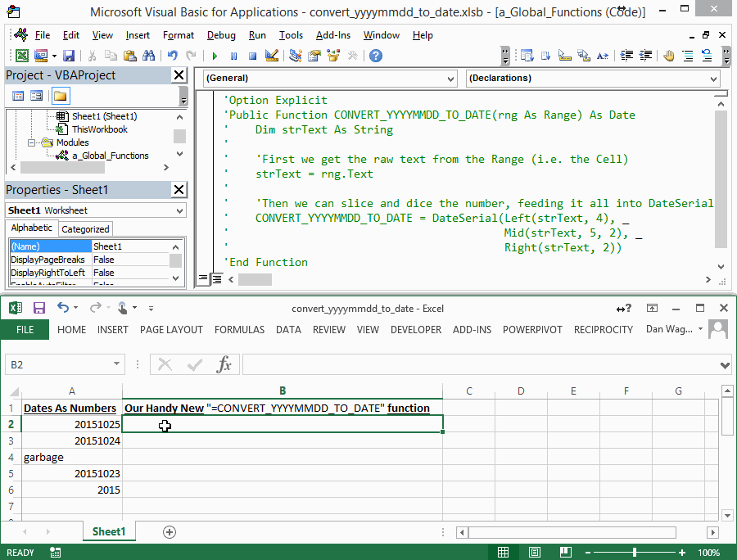Toggle Folders view in Project pane
The image size is (737, 560).
[60, 97]
